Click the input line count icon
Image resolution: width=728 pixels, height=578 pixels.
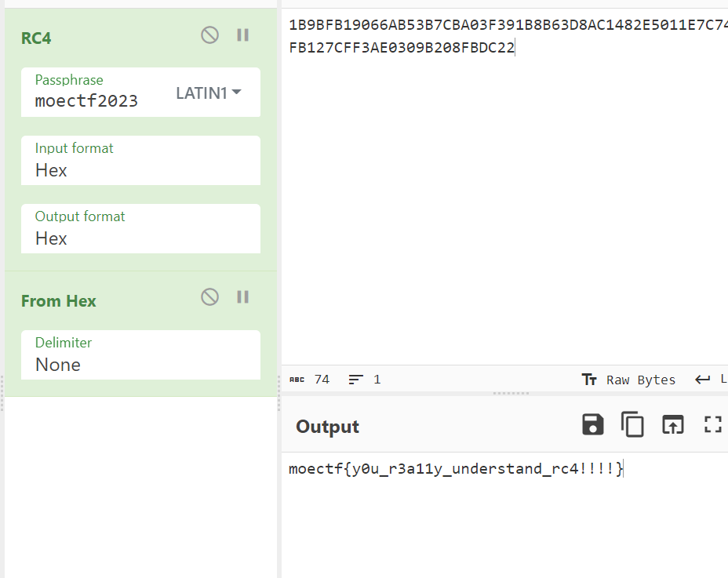(x=356, y=380)
